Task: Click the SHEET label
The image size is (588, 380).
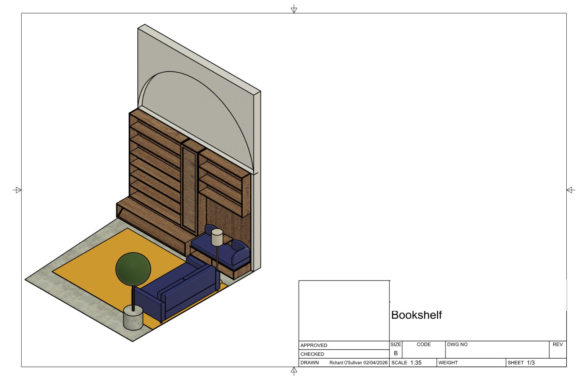Action: pos(516,362)
